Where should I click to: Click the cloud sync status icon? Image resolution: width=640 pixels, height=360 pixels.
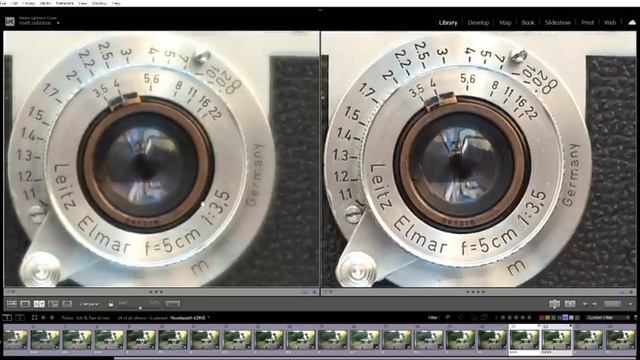[632, 22]
